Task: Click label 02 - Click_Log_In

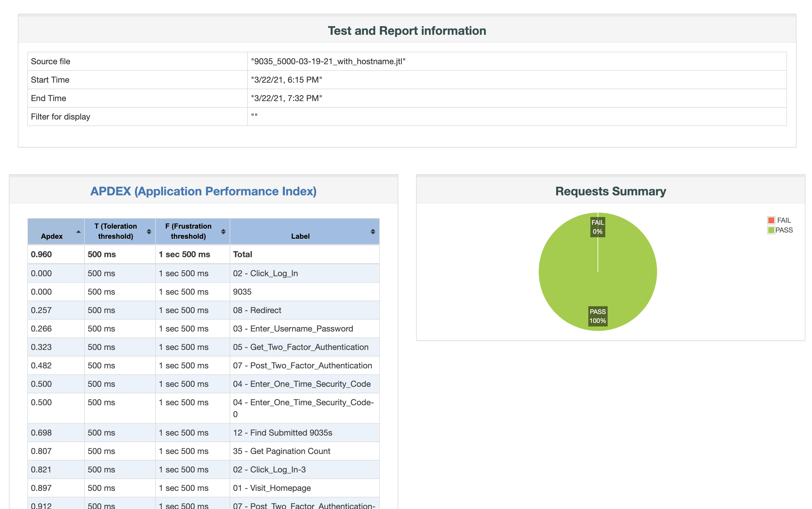Action: pos(265,273)
